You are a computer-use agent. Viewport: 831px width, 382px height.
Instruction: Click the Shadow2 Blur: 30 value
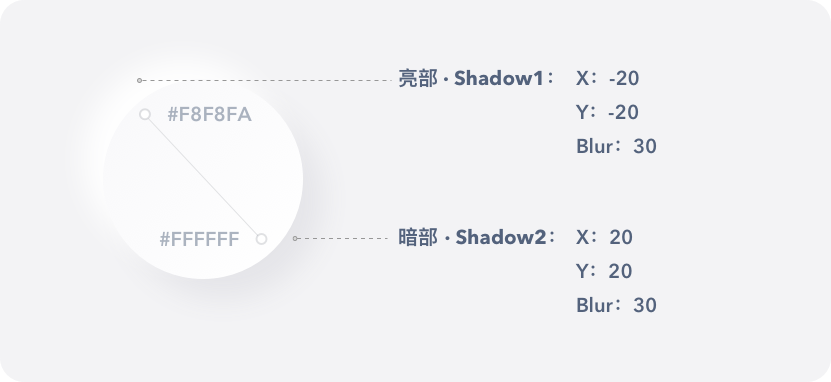[616, 305]
